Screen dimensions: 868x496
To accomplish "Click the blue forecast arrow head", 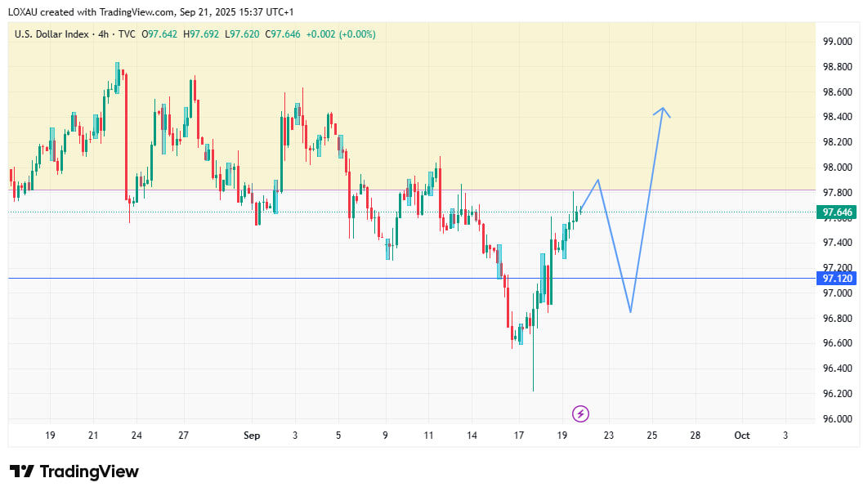I will click(663, 109).
